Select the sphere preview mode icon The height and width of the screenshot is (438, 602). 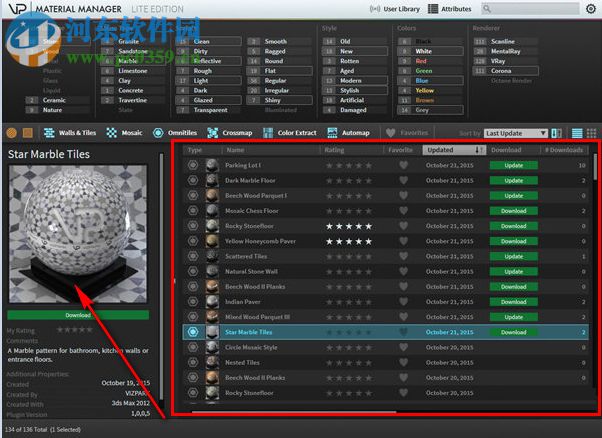12,133
